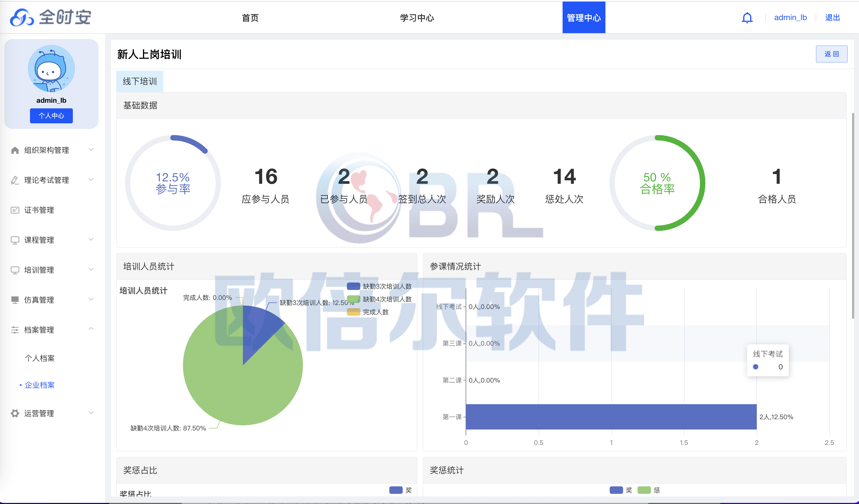Click the 完成人数: 0.00% pie label

[207, 298]
